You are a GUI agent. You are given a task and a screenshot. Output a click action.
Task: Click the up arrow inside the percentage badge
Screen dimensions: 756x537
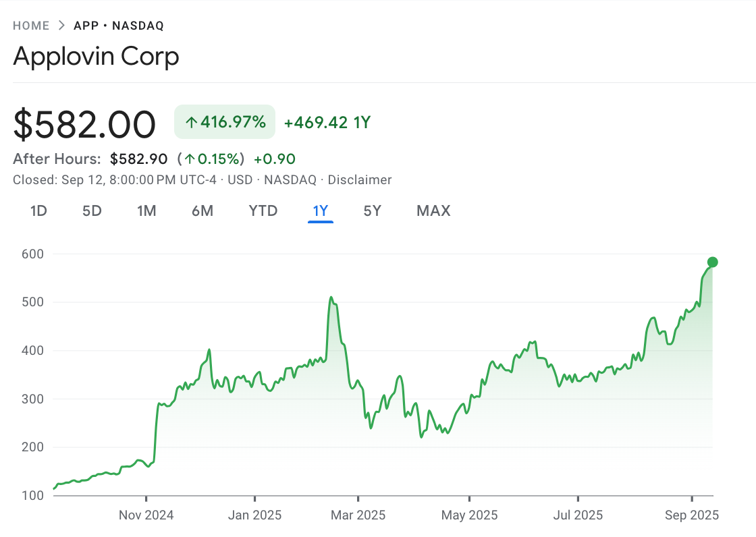click(192, 121)
